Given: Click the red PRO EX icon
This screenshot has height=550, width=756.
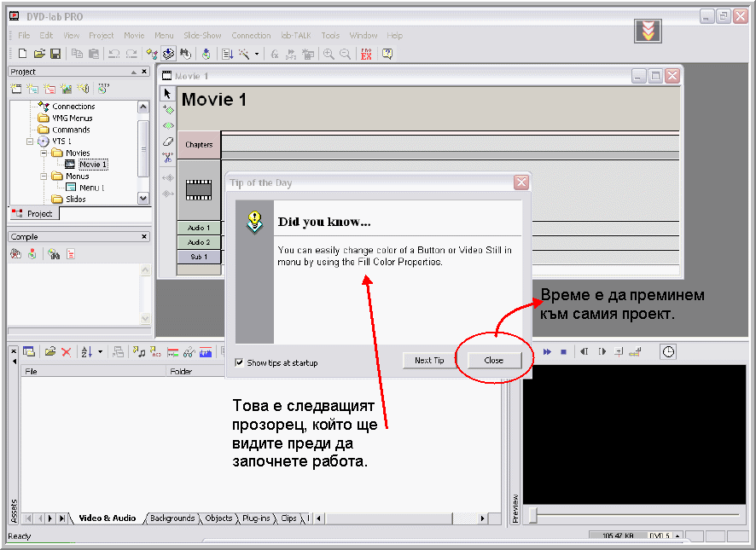Looking at the screenshot, I should tap(366, 54).
